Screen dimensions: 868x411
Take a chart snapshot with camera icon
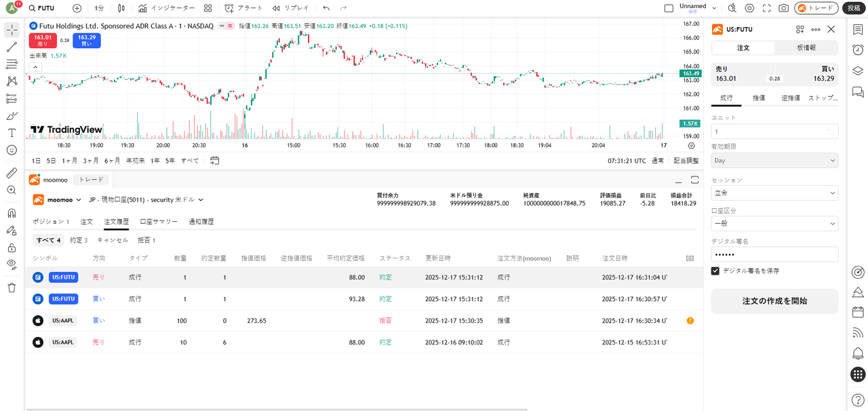(x=783, y=8)
